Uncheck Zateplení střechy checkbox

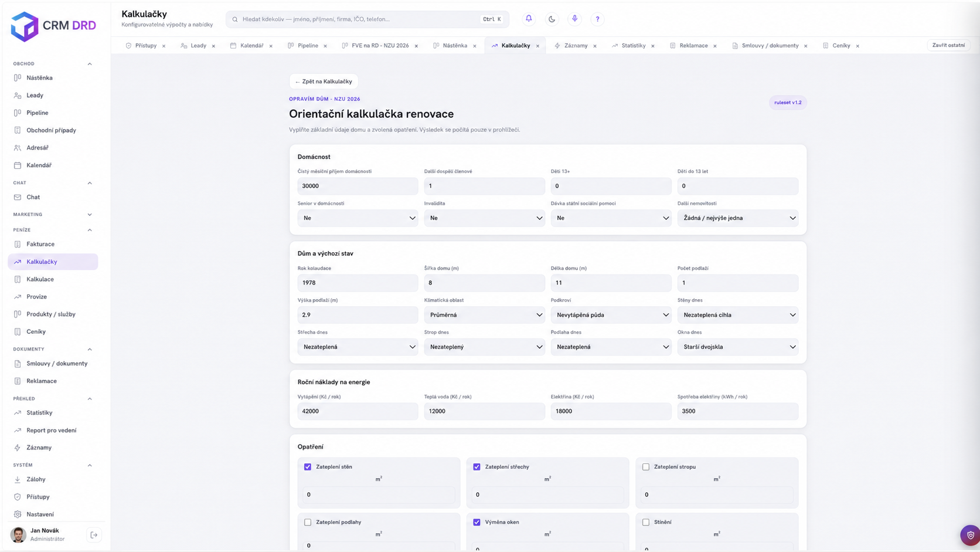tap(477, 467)
